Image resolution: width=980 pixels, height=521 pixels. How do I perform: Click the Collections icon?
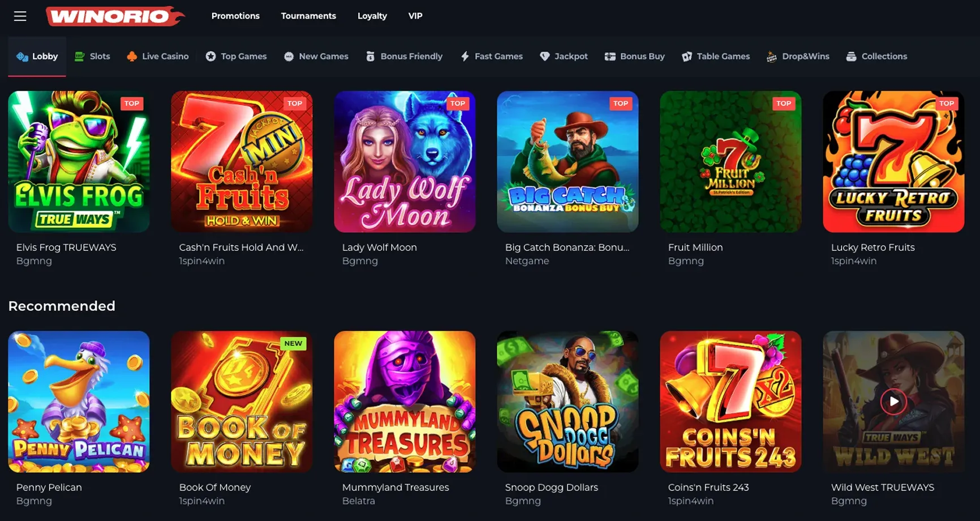[851, 56]
